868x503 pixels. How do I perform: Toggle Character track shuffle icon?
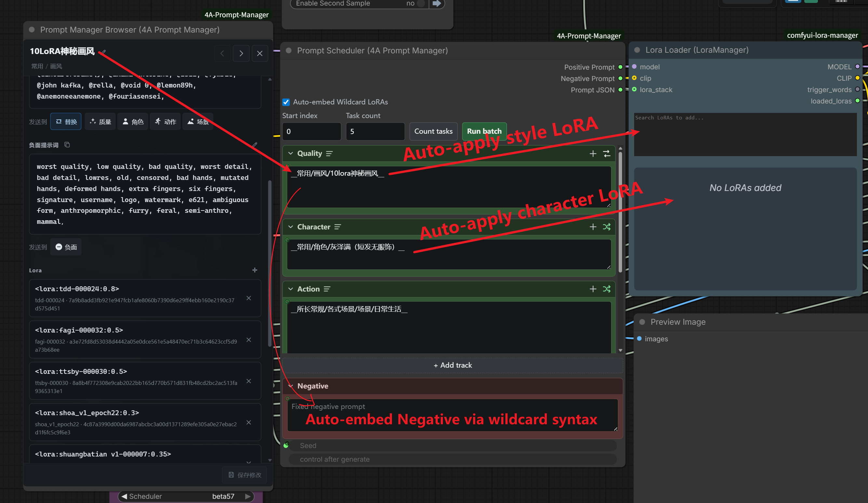[x=607, y=227]
